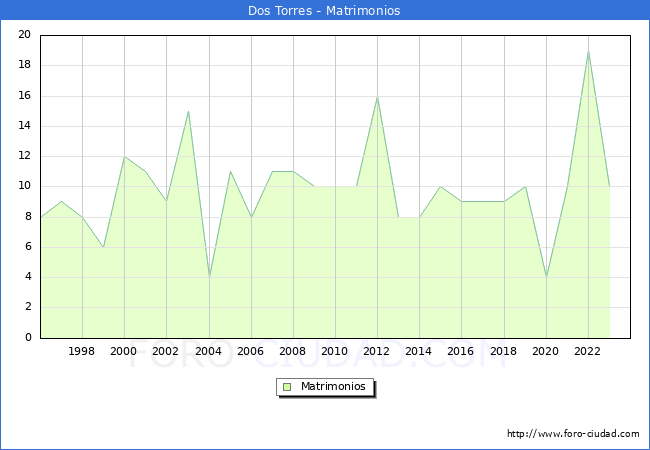Click the 2004 low data point at 4
The width and height of the screenshot is (650, 450).
209,278
